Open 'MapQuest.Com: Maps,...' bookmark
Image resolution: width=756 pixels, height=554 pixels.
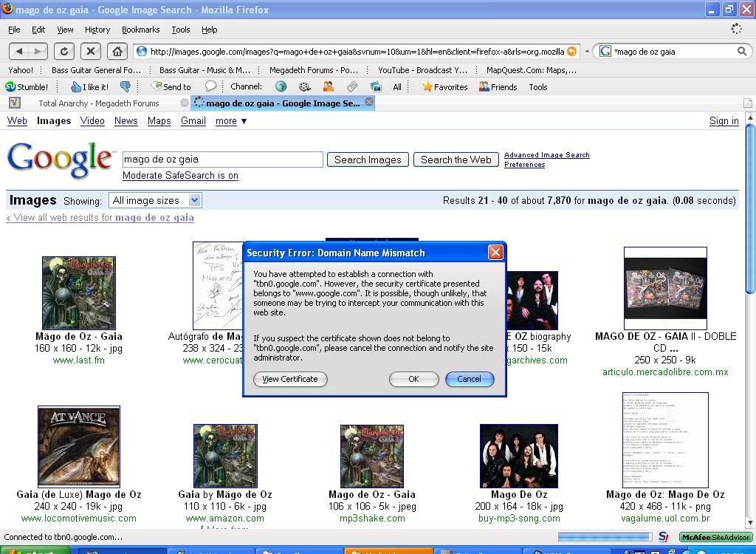coord(532,70)
